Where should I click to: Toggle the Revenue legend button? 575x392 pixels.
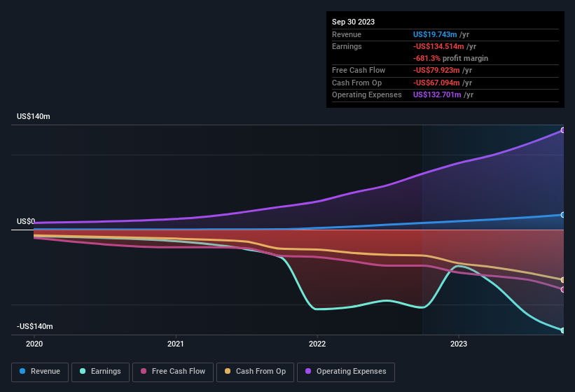point(40,372)
